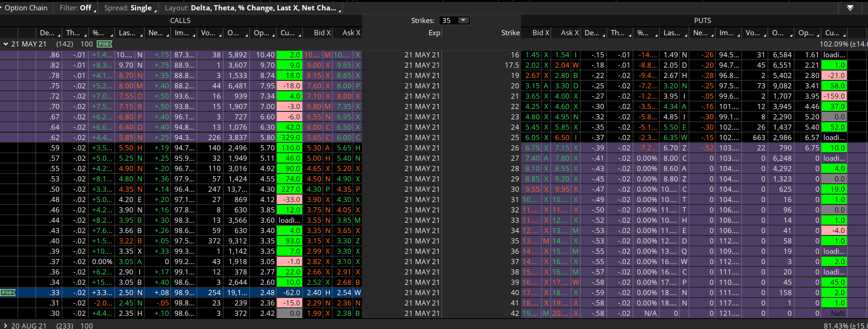Screen dimensions: 868x329
Task: Open the Layout dropdown
Action: tap(253, 8)
